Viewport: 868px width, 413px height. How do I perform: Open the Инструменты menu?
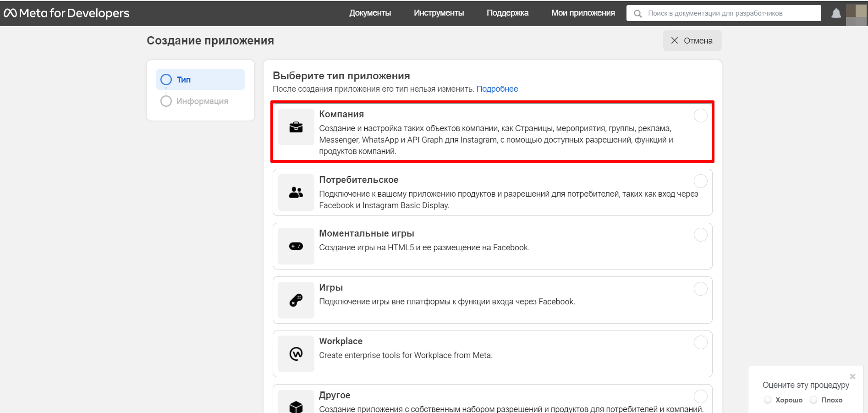439,13
